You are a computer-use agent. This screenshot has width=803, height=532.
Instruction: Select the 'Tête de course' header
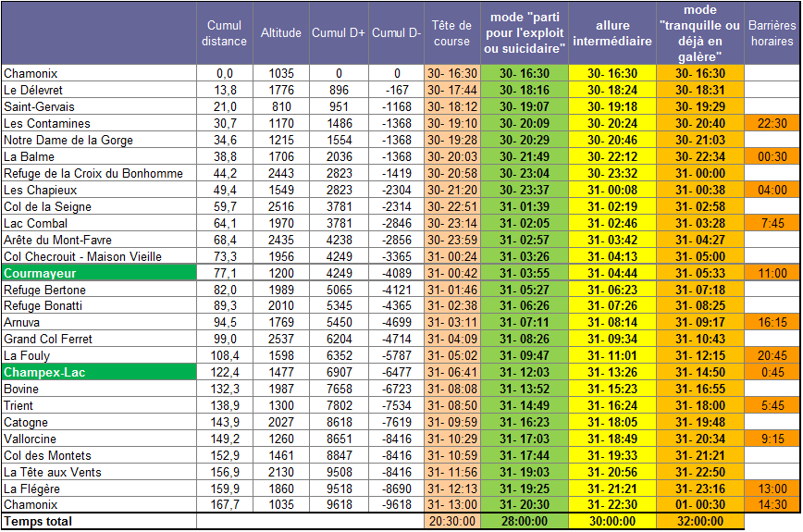[x=451, y=33]
